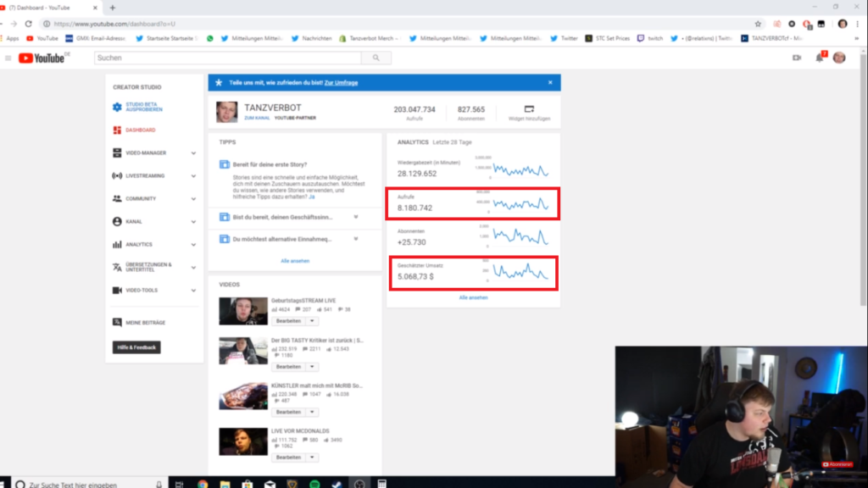Open Community in the sidebar

click(141, 198)
